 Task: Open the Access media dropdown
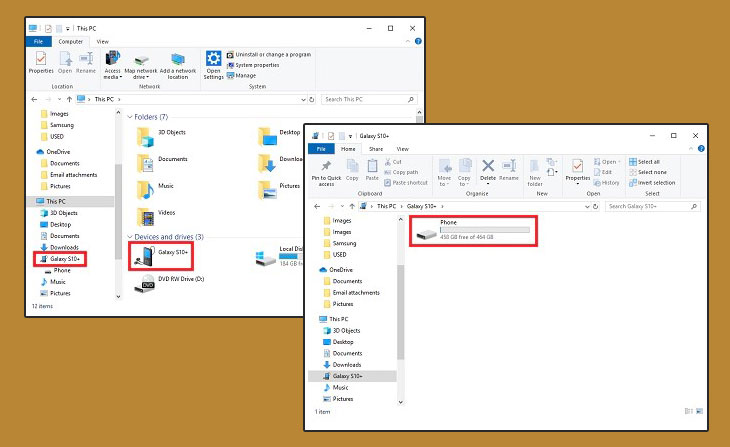point(113,73)
